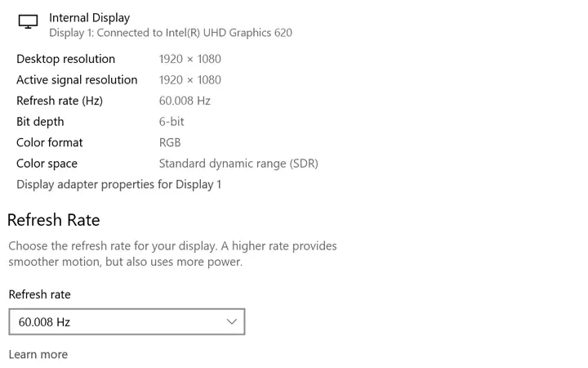Image resolution: width=588 pixels, height=368 pixels.
Task: Click the Color format label
Action: [50, 142]
